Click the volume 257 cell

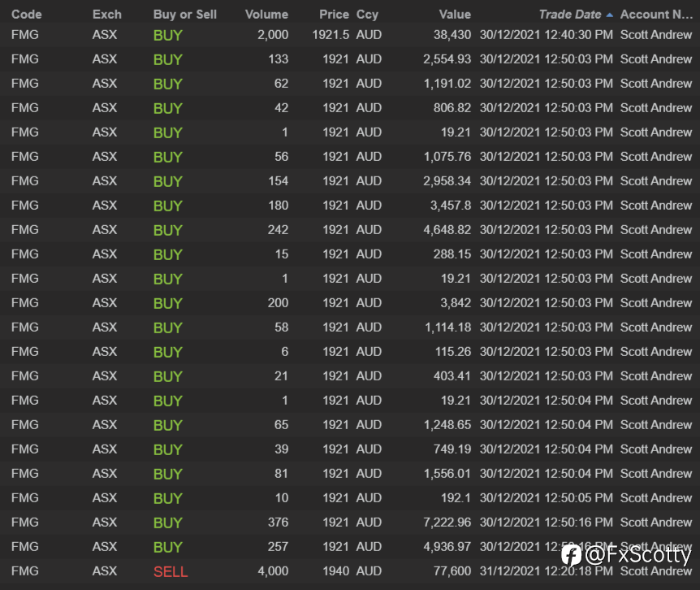[278, 546]
